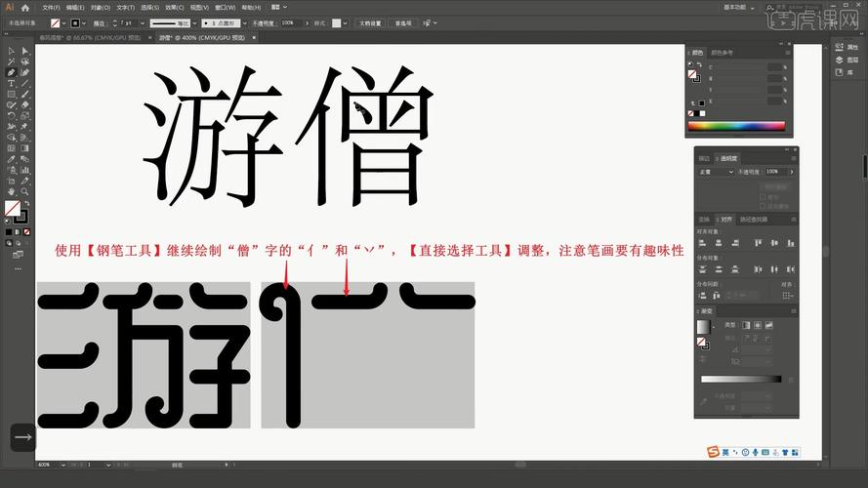The height and width of the screenshot is (488, 868).
Task: Select the Shaper tool
Action: point(11,104)
